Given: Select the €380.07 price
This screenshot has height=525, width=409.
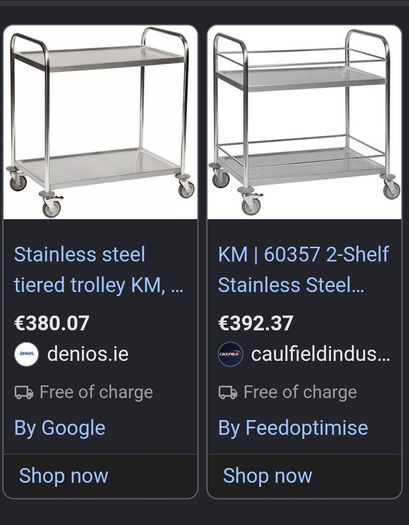Looking at the screenshot, I should 52,323.
